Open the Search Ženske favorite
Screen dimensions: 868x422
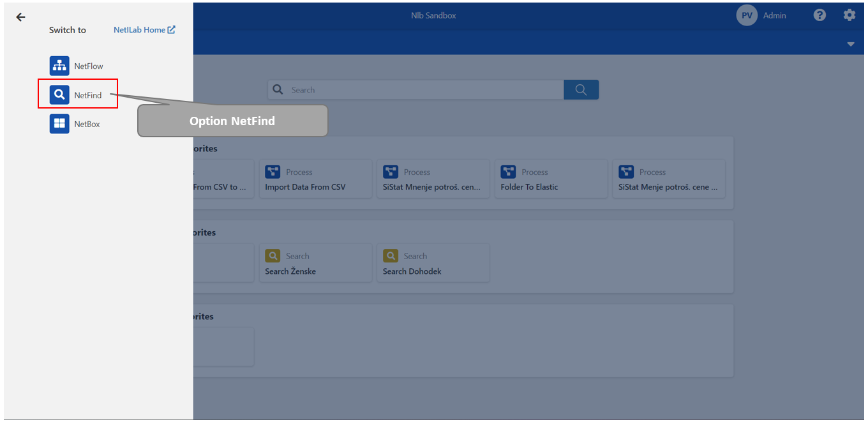click(x=315, y=263)
